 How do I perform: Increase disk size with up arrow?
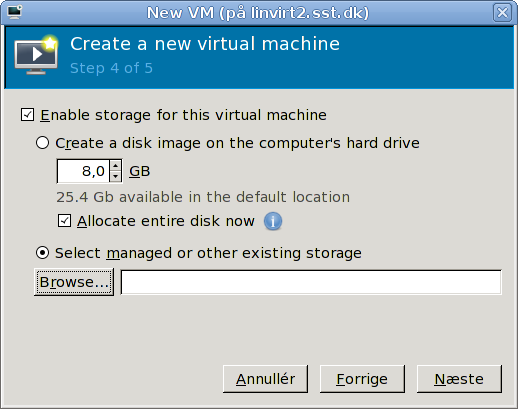click(116, 165)
